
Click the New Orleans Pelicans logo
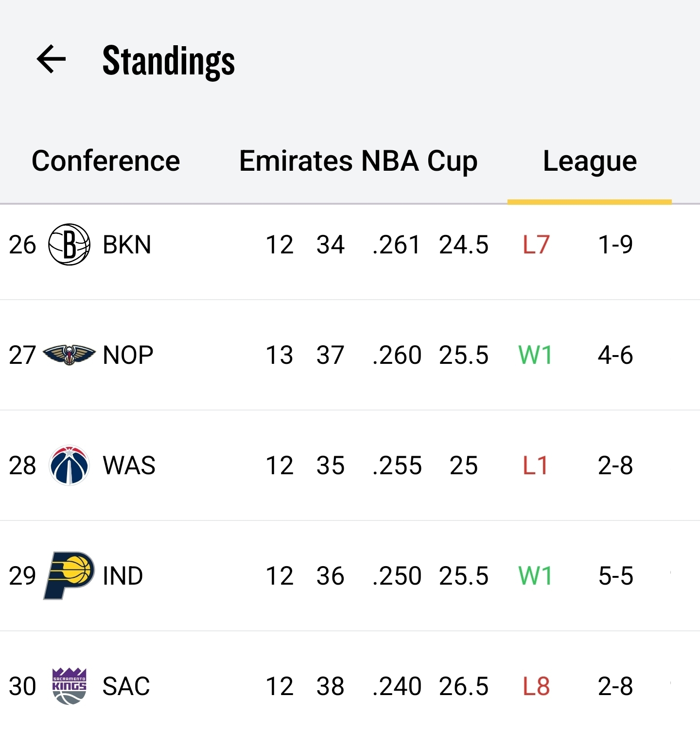[69, 355]
